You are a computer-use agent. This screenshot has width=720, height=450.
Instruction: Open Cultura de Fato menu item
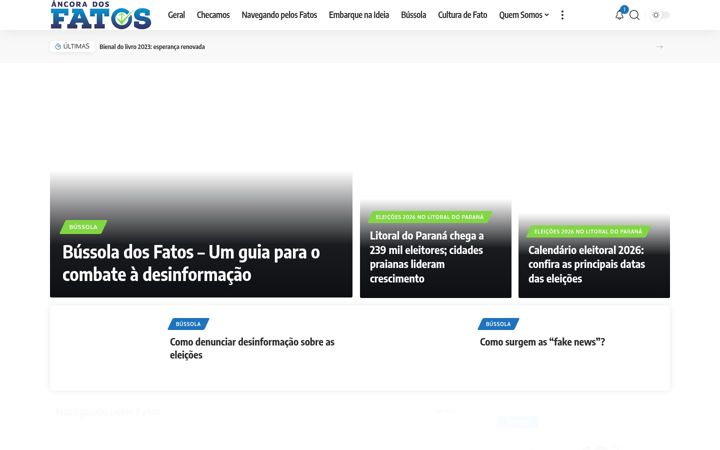tap(462, 15)
